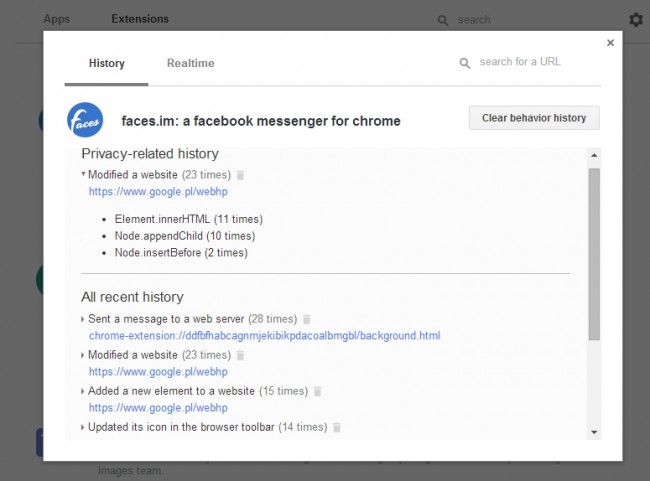650x481 pixels.
Task: Select the Element.innerHTML (11 times) item
Action: coord(189,219)
